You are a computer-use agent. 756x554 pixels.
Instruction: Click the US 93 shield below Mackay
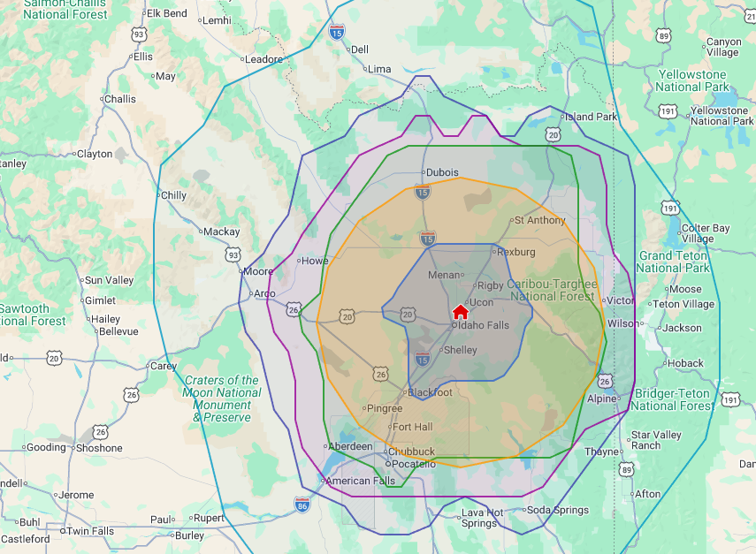(x=233, y=254)
